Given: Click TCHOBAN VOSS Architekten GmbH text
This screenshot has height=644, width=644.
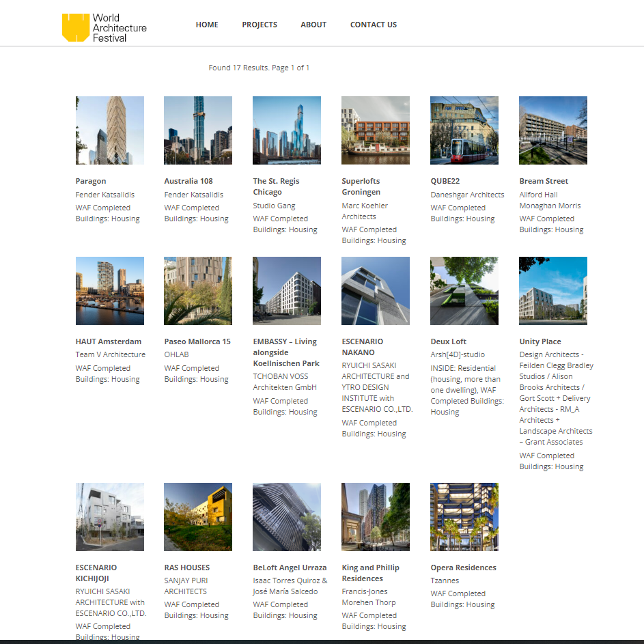Looking at the screenshot, I should (x=285, y=382).
